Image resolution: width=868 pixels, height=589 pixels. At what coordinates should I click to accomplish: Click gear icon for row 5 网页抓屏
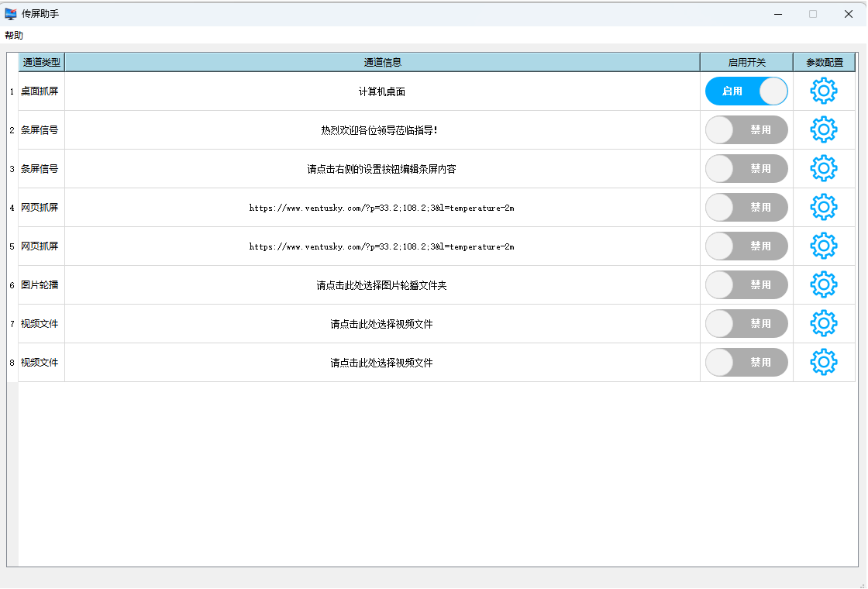(x=823, y=246)
